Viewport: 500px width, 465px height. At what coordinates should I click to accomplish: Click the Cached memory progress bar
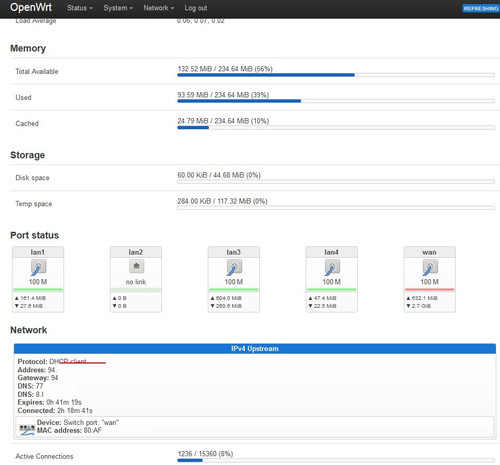pos(336,127)
